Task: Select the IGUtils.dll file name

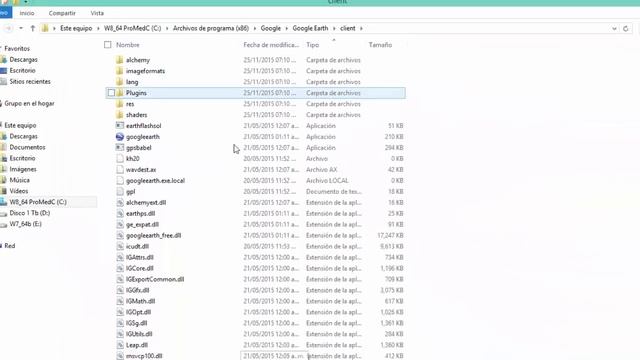Action: pos(139,334)
